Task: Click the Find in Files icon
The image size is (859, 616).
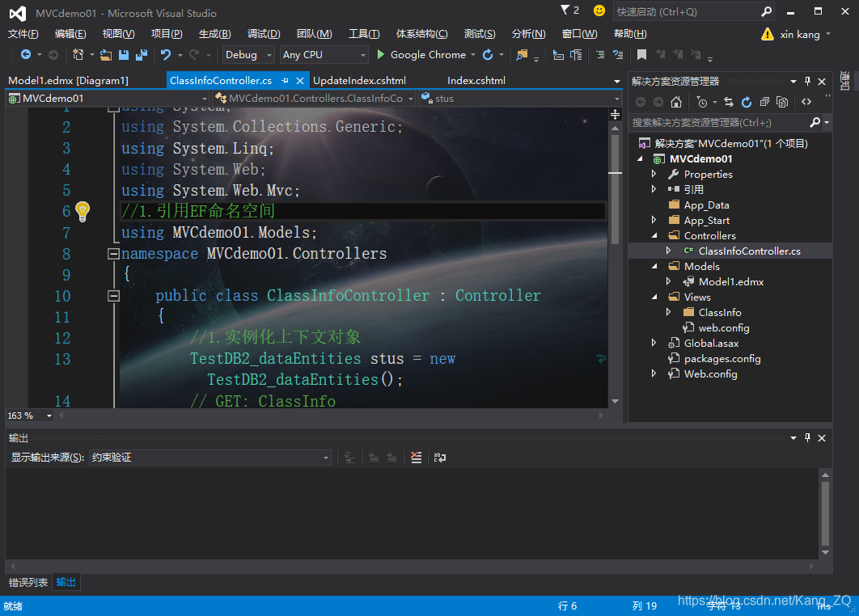Action: coord(522,55)
